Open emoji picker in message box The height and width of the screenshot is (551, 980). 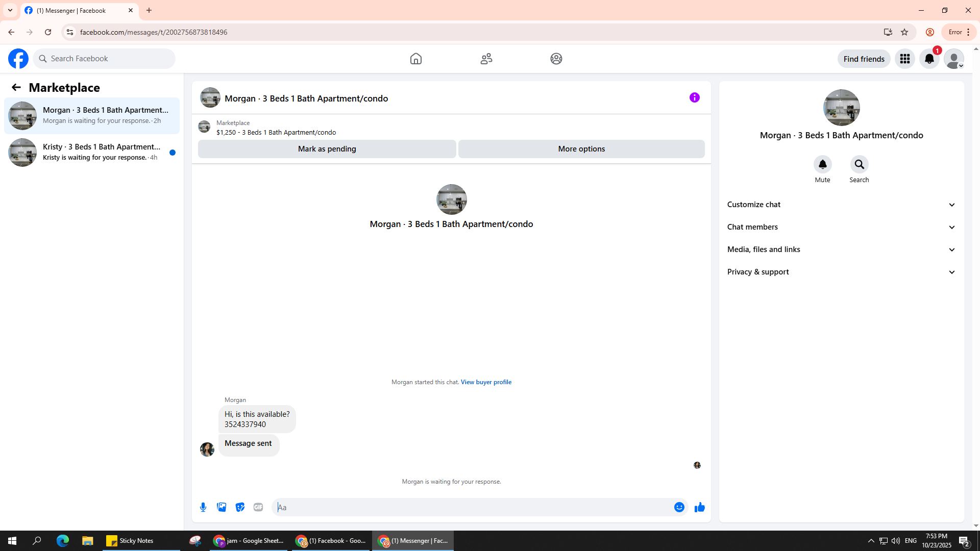click(x=679, y=507)
